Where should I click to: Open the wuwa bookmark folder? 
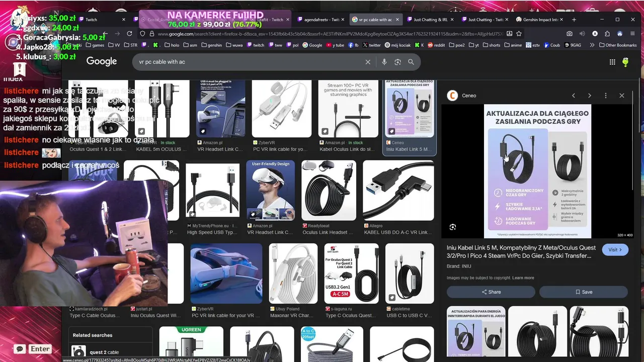(234, 45)
